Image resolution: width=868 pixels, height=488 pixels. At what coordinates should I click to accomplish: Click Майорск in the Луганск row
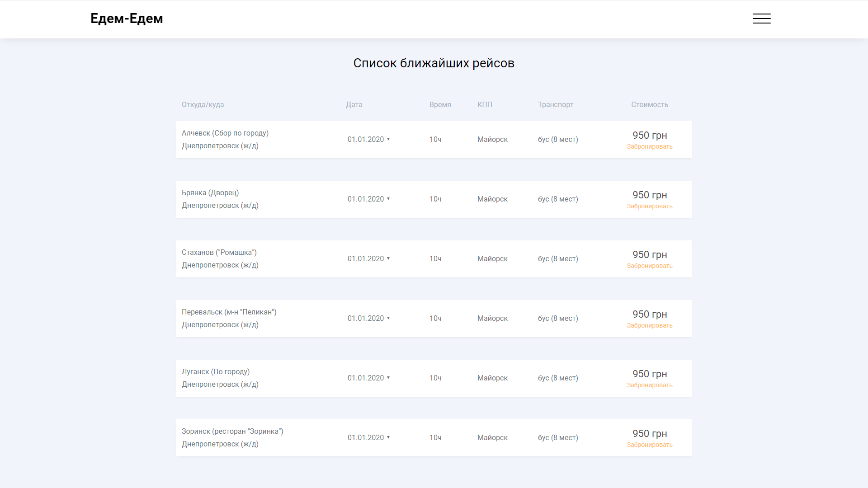(492, 378)
